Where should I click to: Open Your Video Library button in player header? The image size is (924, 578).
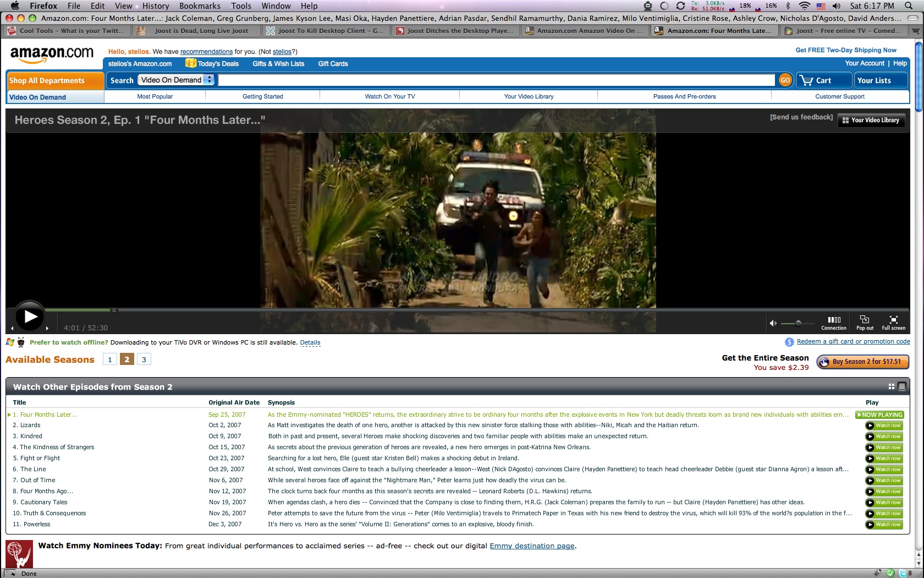871,120
